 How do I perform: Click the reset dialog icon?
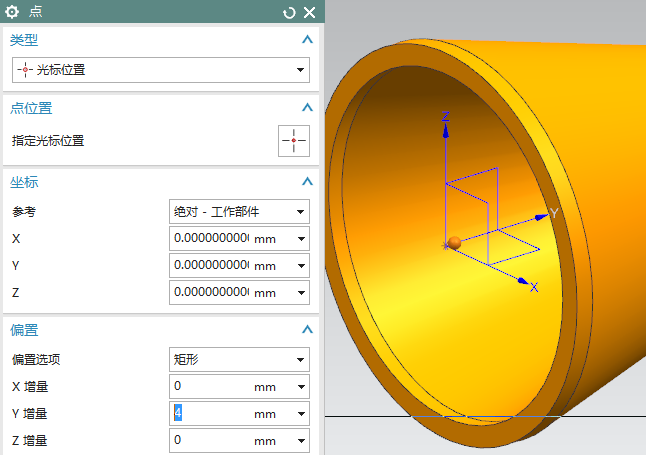[x=290, y=12]
